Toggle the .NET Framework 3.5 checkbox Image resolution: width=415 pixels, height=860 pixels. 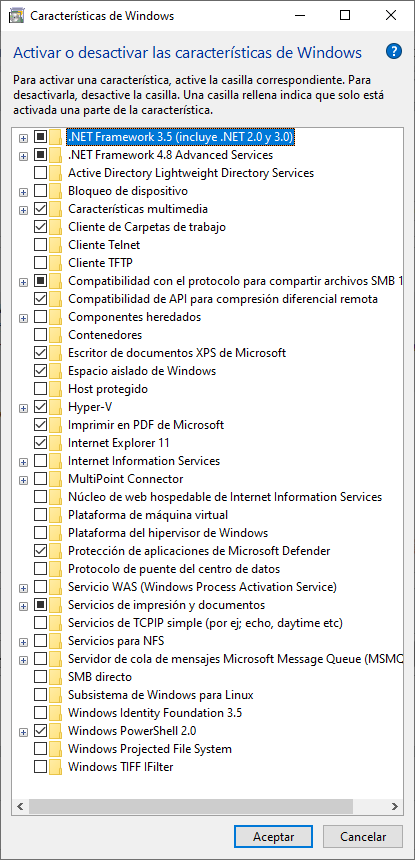(41, 137)
